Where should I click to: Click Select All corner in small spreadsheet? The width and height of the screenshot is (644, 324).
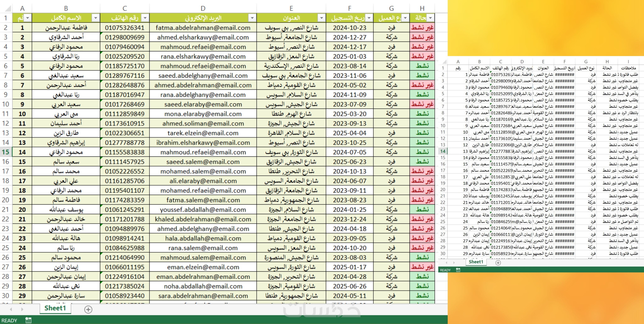(444, 62)
